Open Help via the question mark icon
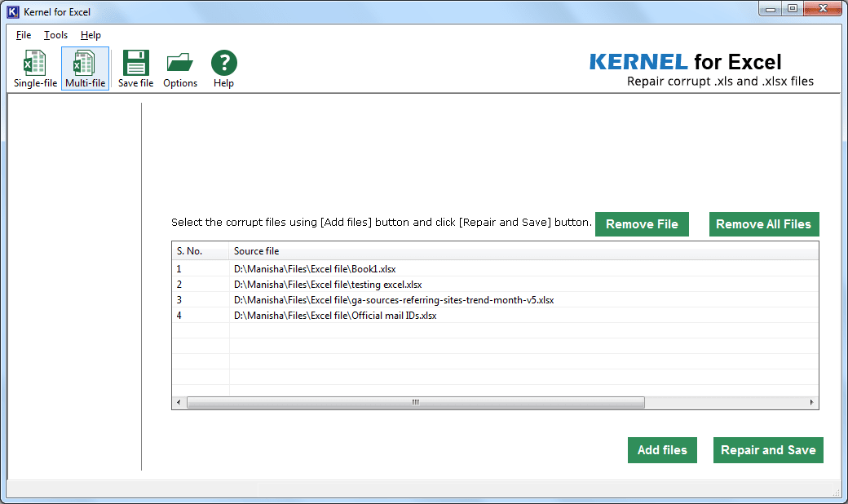The width and height of the screenshot is (848, 504). [223, 69]
